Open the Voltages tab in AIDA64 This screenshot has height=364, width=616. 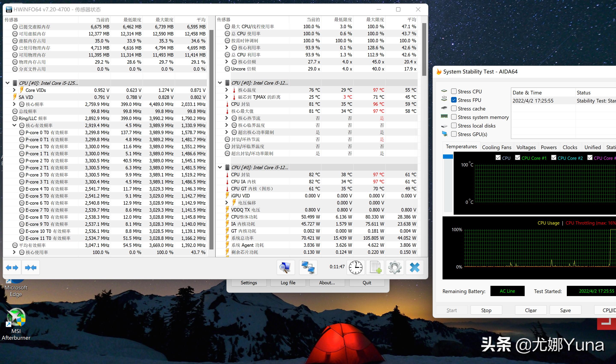click(526, 147)
